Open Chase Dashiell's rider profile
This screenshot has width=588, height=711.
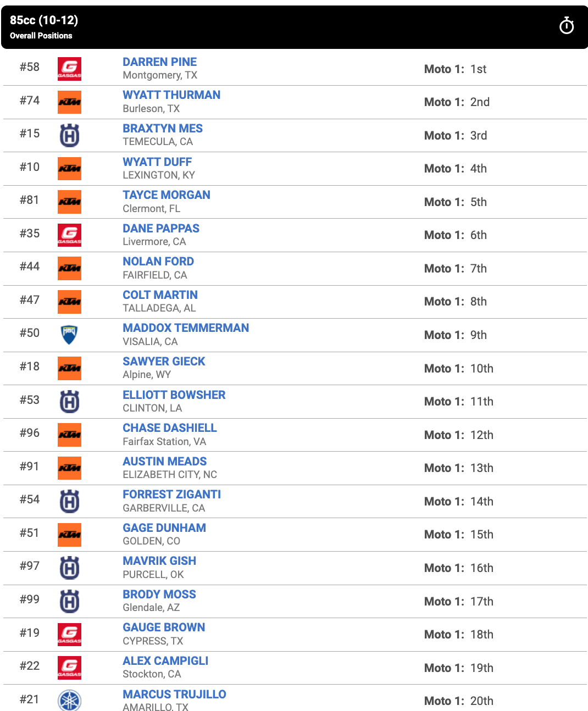click(x=169, y=427)
